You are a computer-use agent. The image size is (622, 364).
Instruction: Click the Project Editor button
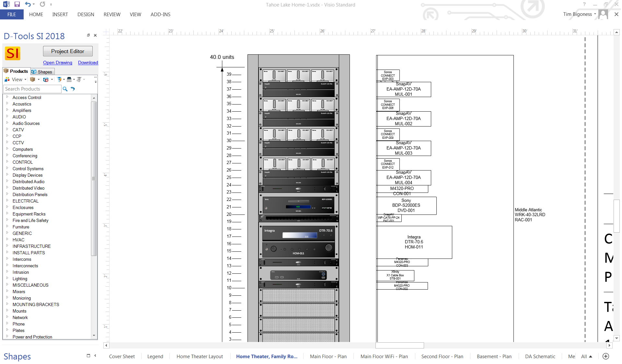pos(68,51)
